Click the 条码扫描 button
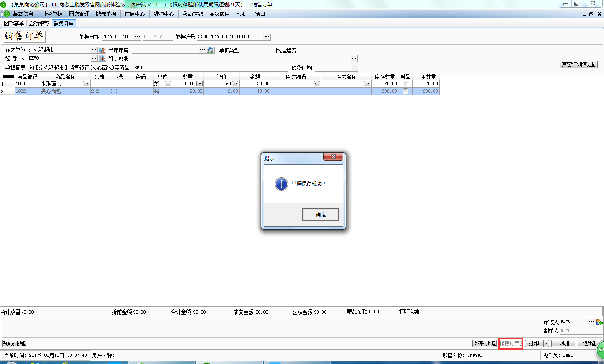Screen dimensions: 604x364 tap(14, 343)
